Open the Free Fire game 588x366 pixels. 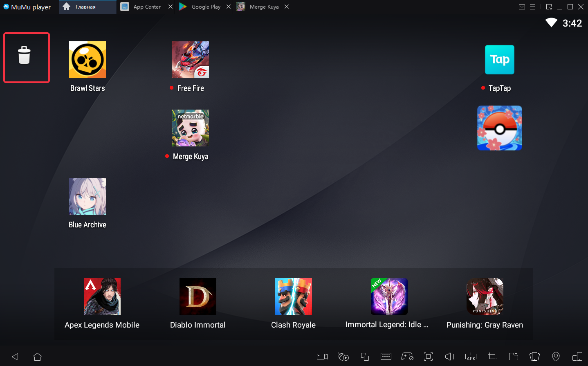point(191,60)
